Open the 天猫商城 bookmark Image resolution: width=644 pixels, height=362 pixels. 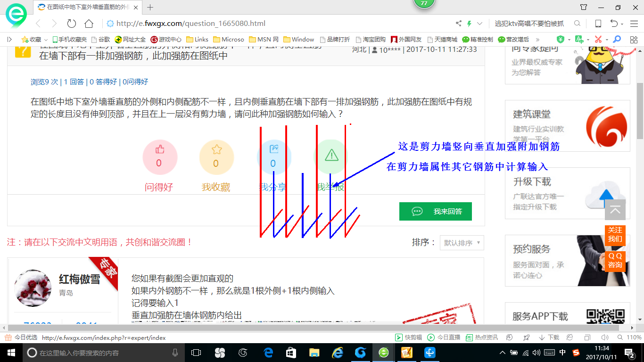[x=442, y=40]
